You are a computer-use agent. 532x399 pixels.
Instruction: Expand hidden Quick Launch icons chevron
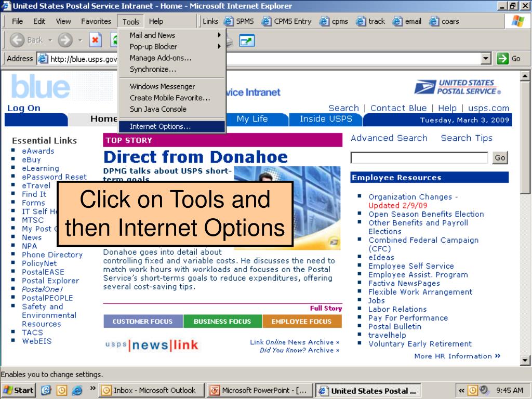(x=92, y=388)
